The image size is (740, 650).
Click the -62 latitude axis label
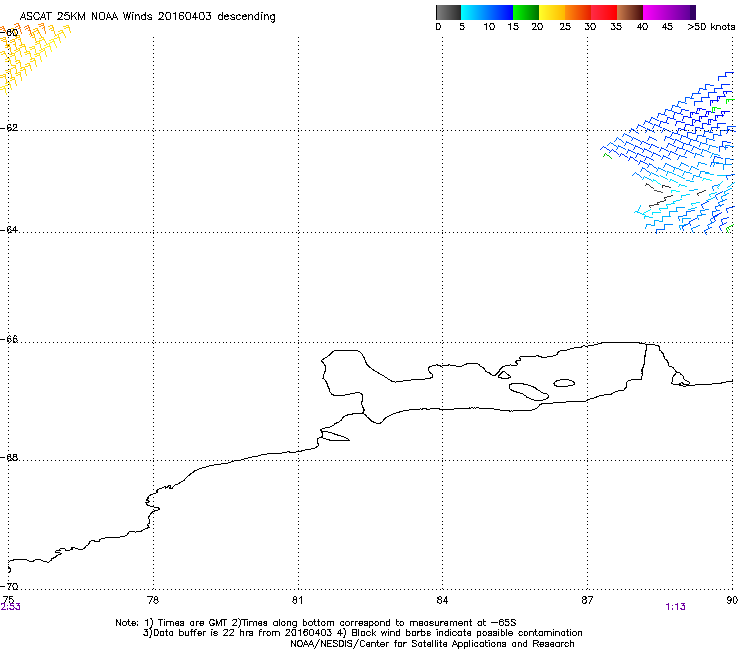[9, 128]
